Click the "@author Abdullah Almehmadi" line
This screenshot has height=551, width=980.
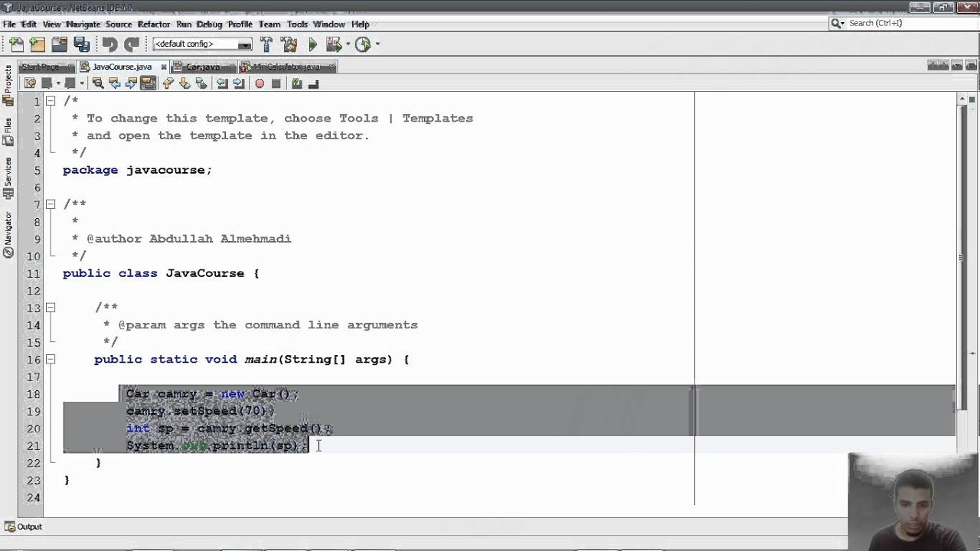tap(189, 239)
